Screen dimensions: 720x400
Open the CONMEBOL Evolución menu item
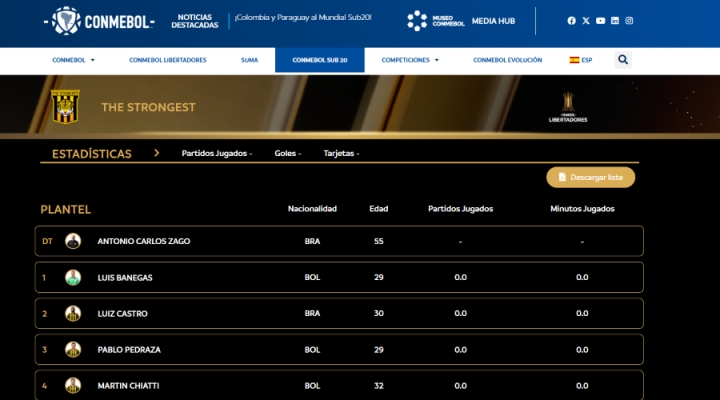point(507,60)
